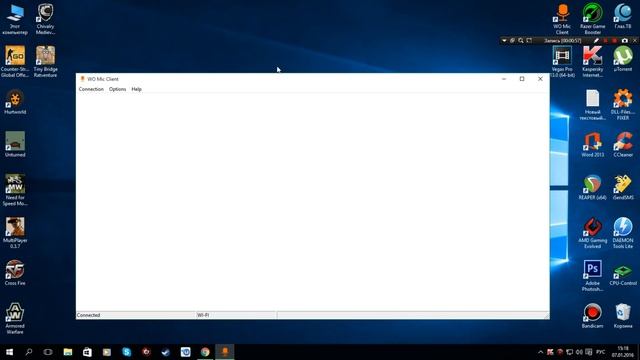Open the Windows Start menu

click(9, 352)
